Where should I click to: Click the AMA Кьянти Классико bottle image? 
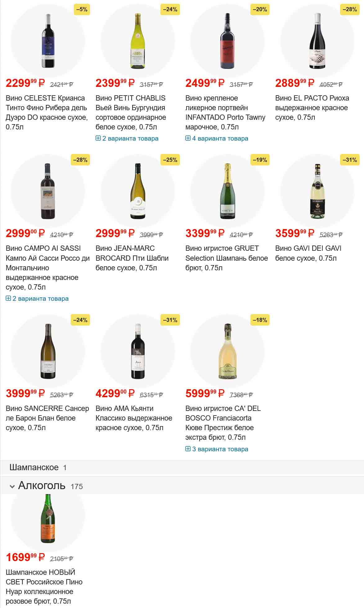pos(137,351)
